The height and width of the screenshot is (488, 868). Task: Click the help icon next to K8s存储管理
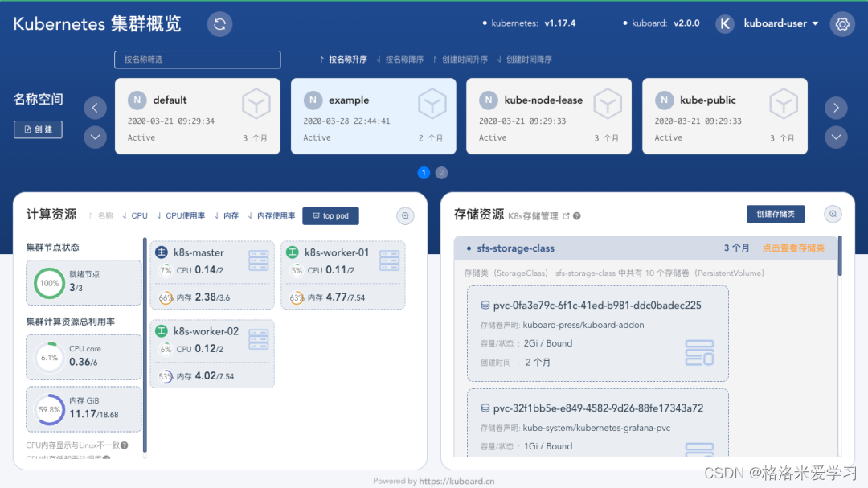click(x=576, y=216)
